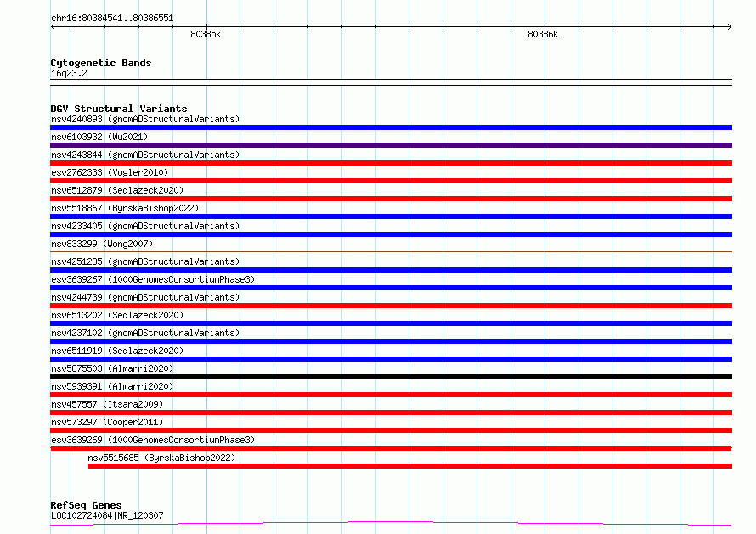Click the nsv6103932 (Wu2021) label

pyautogui.click(x=99, y=137)
